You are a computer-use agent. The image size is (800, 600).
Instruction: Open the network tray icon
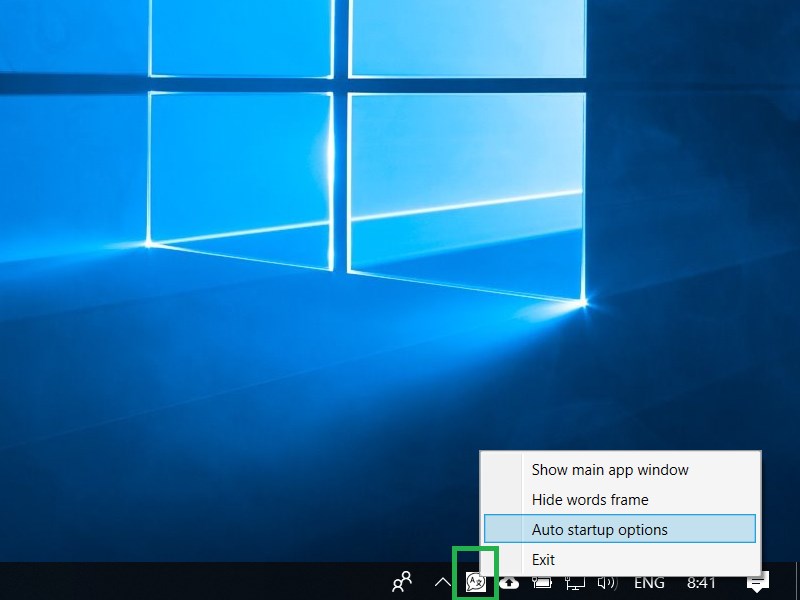pos(575,582)
